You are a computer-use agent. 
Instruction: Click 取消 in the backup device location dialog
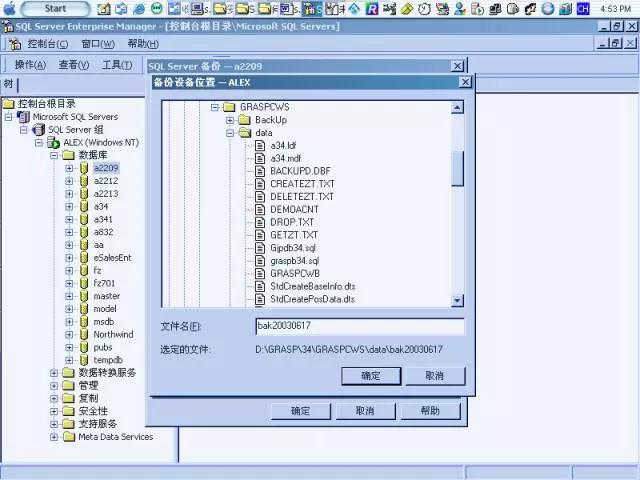(x=434, y=376)
